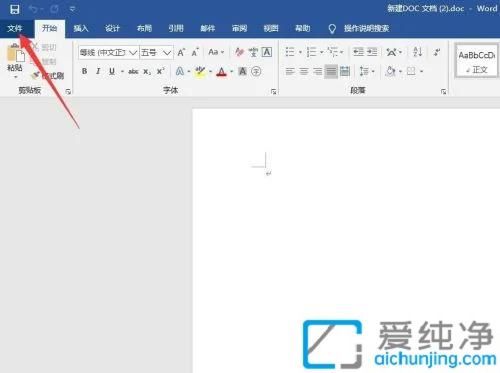Click the Grow Font icon
Screen dimensions: 500x373
click(181, 52)
